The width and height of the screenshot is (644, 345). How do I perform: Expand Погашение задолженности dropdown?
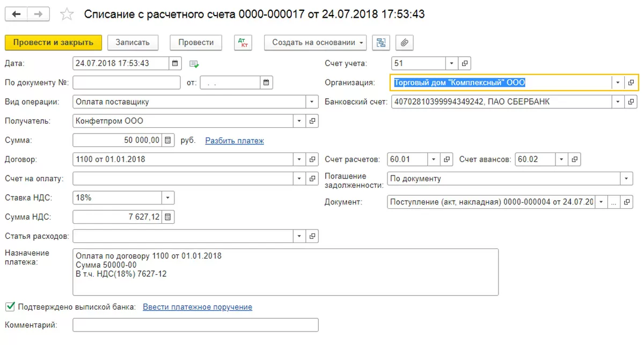627,179
